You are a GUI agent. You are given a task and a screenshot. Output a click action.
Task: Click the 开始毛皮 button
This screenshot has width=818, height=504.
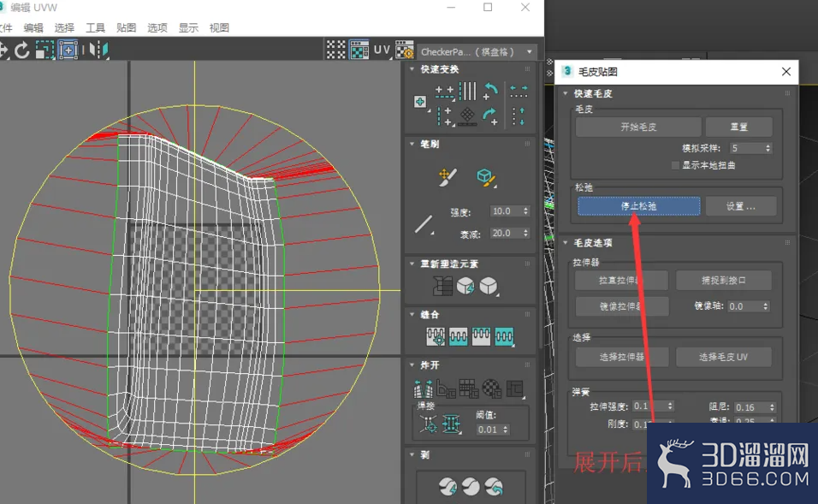638,127
